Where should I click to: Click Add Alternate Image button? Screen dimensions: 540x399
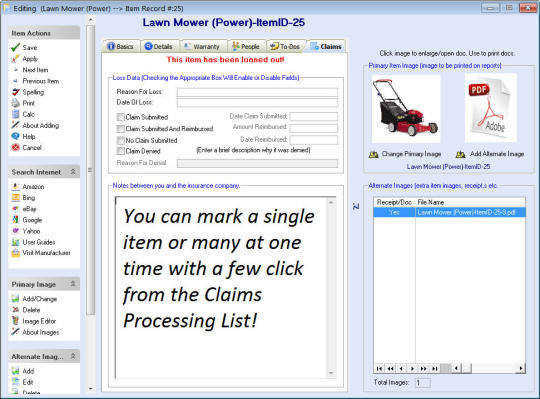tap(490, 154)
